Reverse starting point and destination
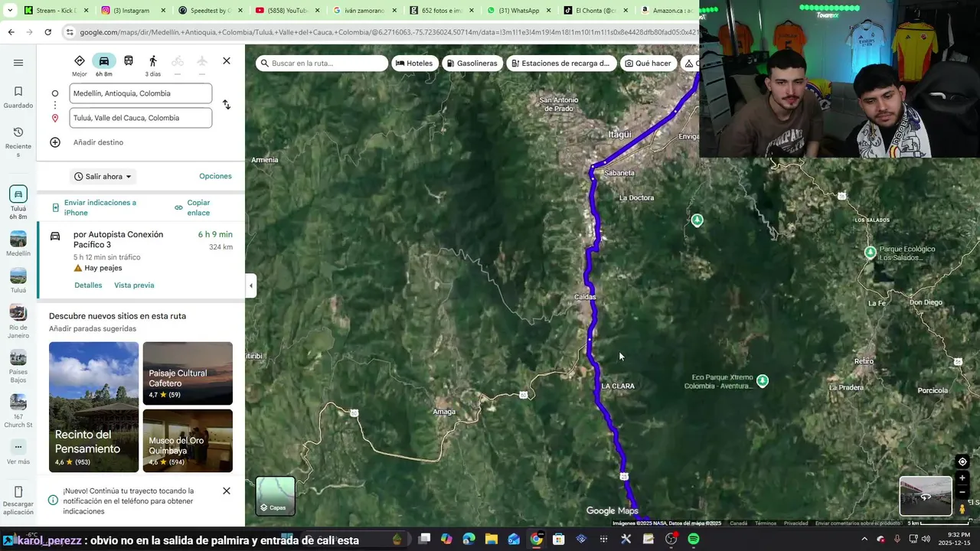This screenshot has height=551, width=980. tap(227, 105)
